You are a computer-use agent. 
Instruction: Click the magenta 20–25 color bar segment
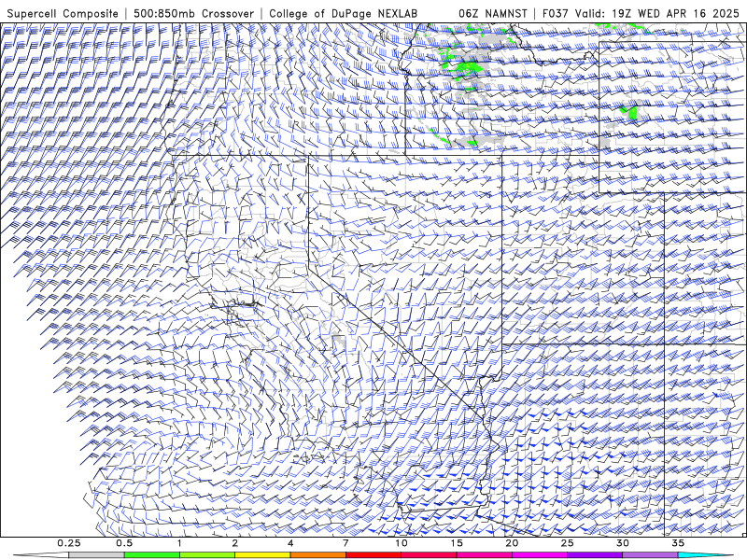pyautogui.click(x=540, y=555)
